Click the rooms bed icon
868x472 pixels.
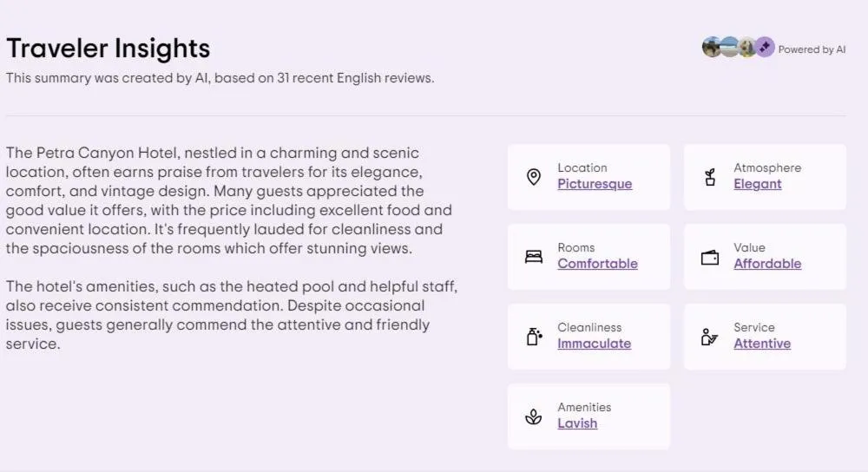pos(534,257)
